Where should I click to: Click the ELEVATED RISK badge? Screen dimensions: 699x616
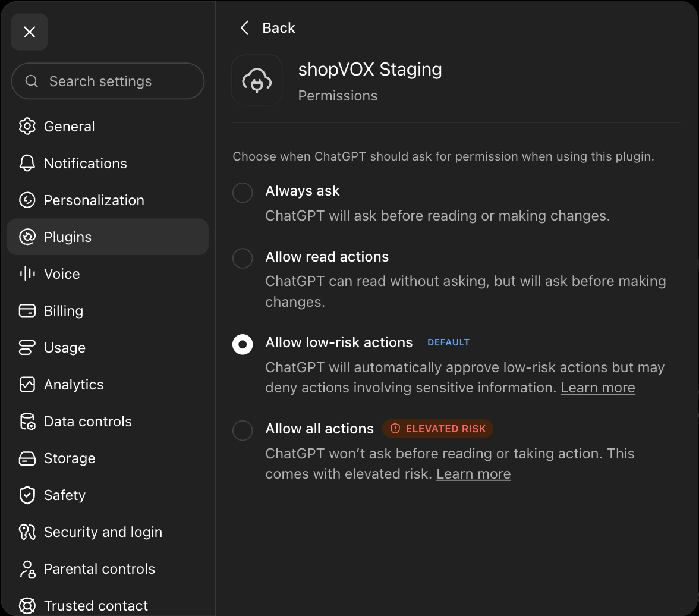coord(437,429)
